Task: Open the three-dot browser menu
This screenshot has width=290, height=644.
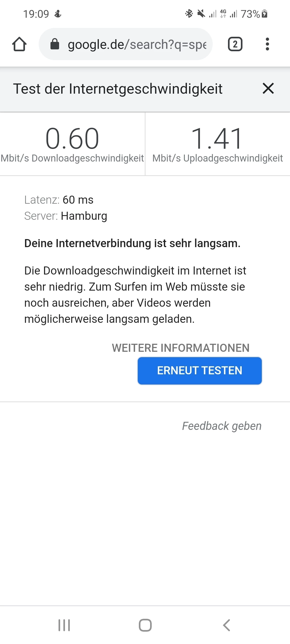Action: tap(267, 44)
